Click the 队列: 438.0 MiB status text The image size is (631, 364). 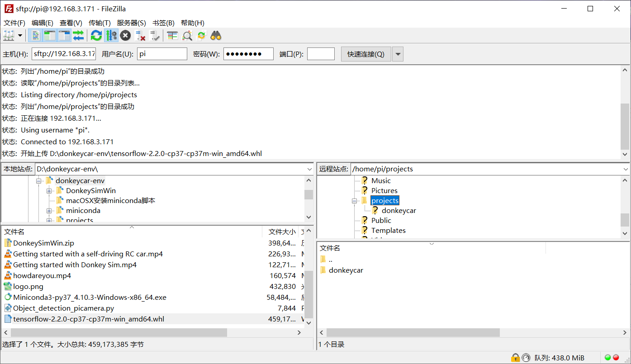pyautogui.click(x=559, y=358)
